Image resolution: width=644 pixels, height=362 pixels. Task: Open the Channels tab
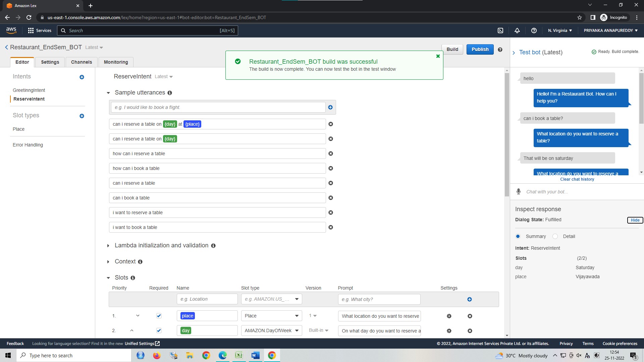coord(81,62)
